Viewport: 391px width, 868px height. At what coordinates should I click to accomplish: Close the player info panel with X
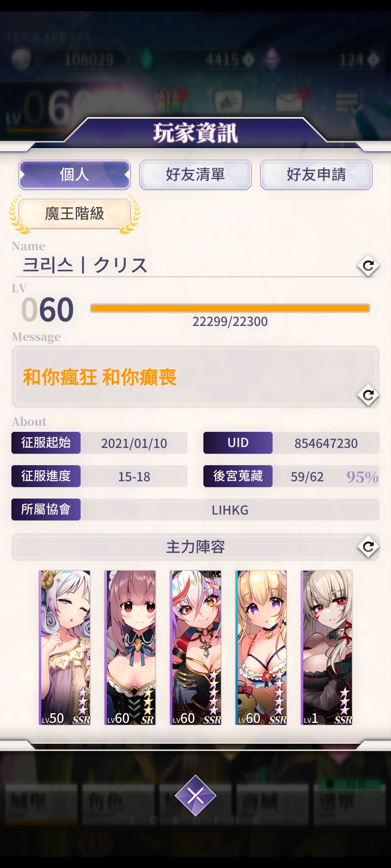point(195,796)
